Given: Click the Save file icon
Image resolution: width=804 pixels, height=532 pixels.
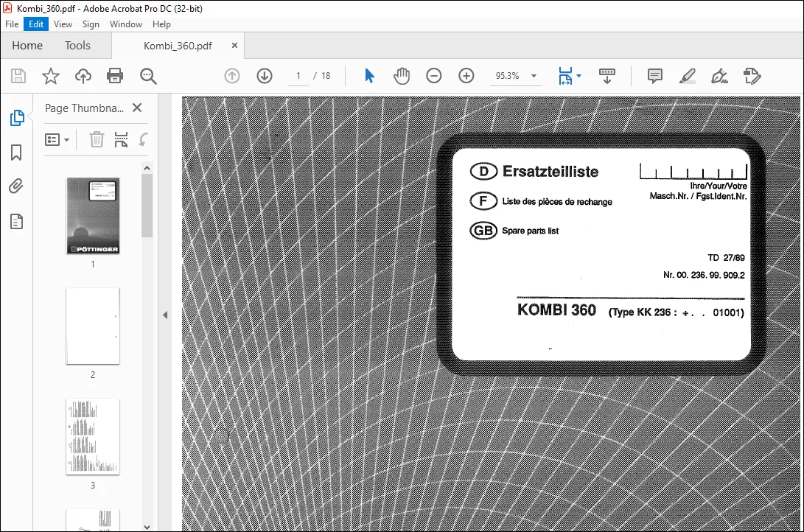Looking at the screenshot, I should pyautogui.click(x=18, y=76).
